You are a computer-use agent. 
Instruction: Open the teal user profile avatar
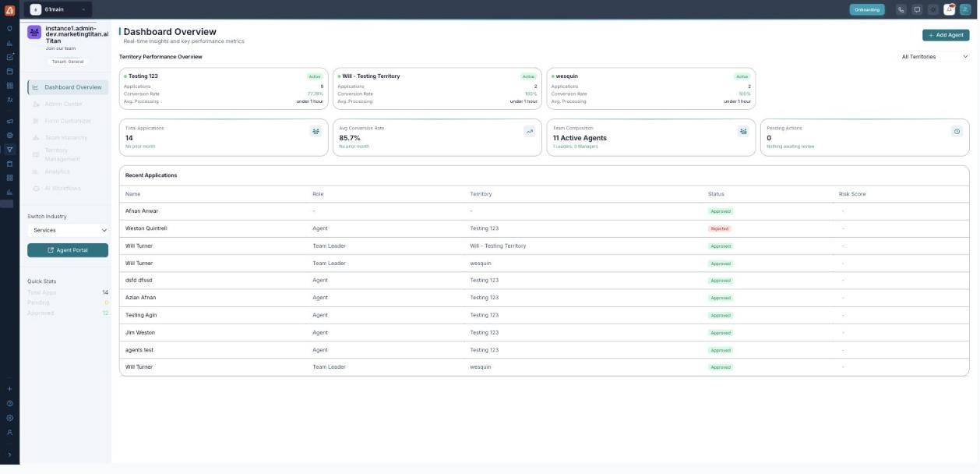coord(965,9)
